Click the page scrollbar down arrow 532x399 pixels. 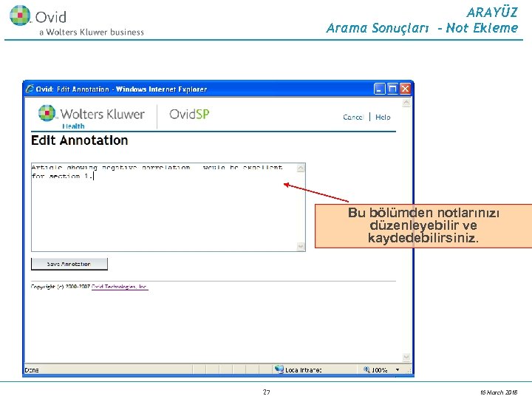click(x=406, y=358)
